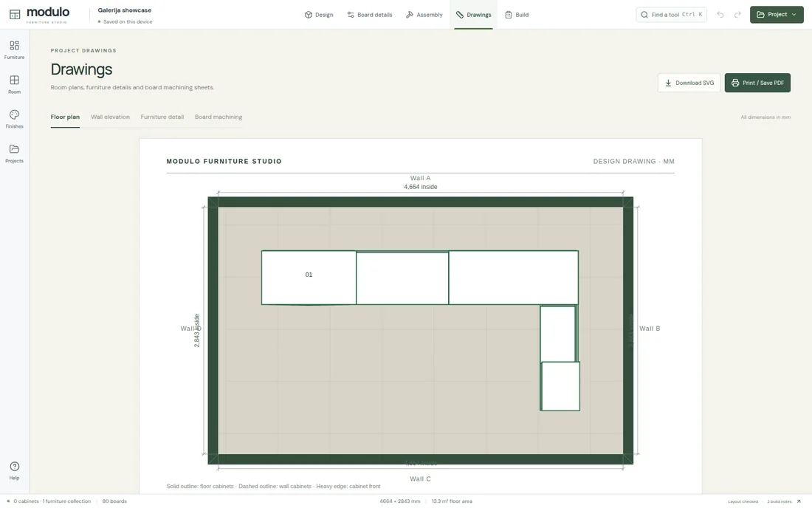Click the 'Wall B' label on drawing
The image size is (812, 508).
(x=650, y=329)
